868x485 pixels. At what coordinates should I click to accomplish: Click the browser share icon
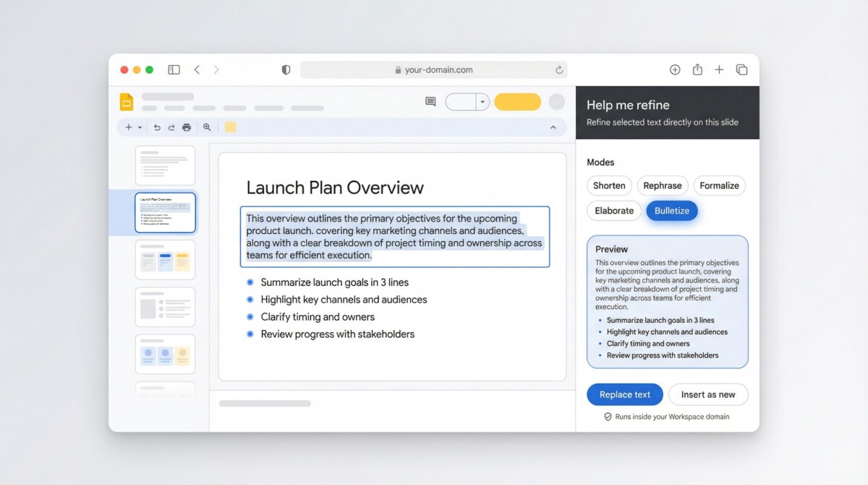697,70
